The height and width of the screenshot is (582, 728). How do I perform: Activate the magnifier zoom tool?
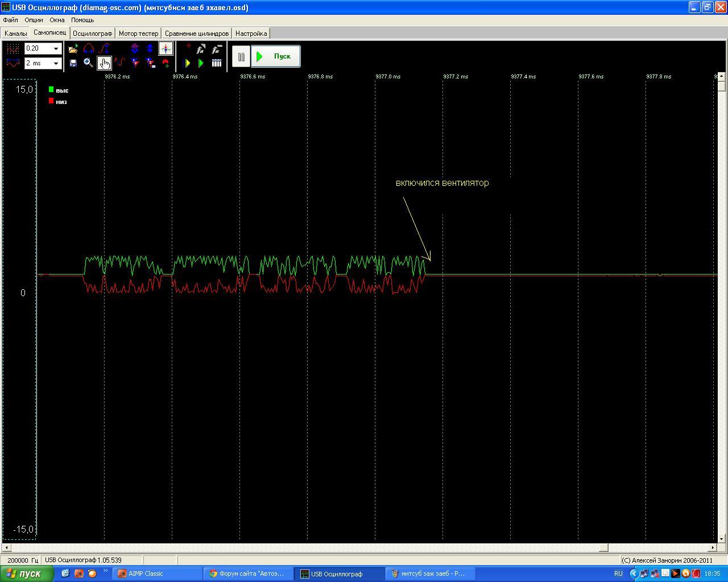point(88,63)
